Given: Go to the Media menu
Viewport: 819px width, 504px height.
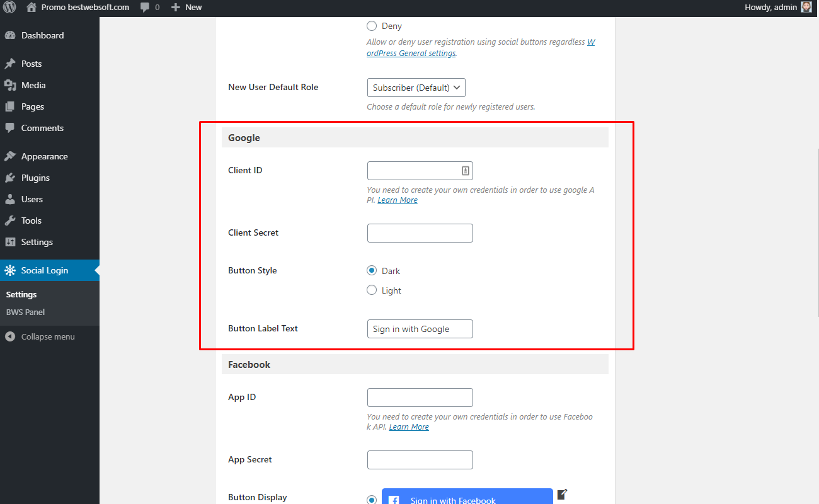Looking at the screenshot, I should coord(50,85).
